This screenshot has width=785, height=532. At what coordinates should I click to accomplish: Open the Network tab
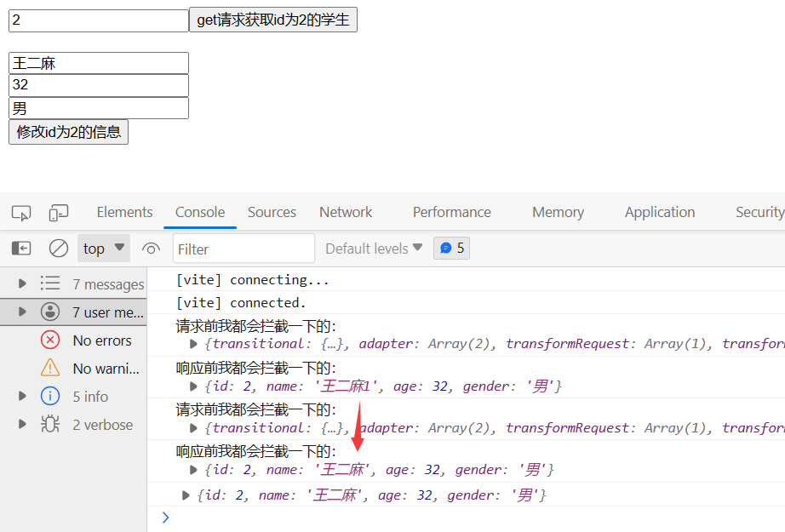point(346,212)
